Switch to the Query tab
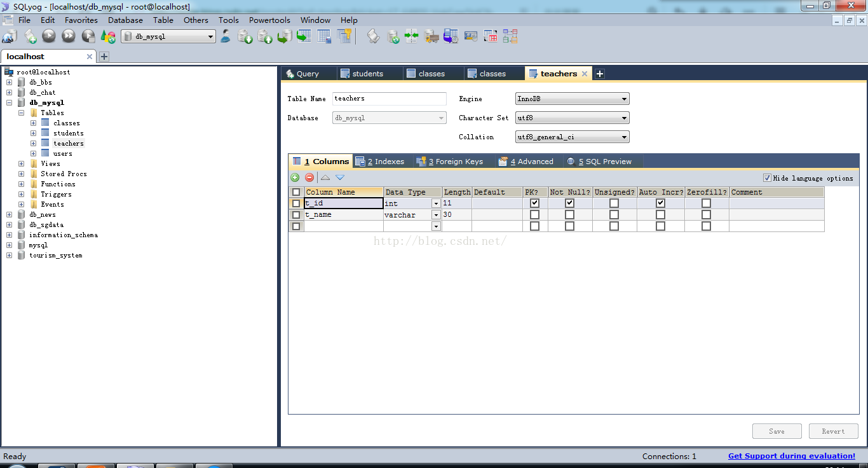 308,74
